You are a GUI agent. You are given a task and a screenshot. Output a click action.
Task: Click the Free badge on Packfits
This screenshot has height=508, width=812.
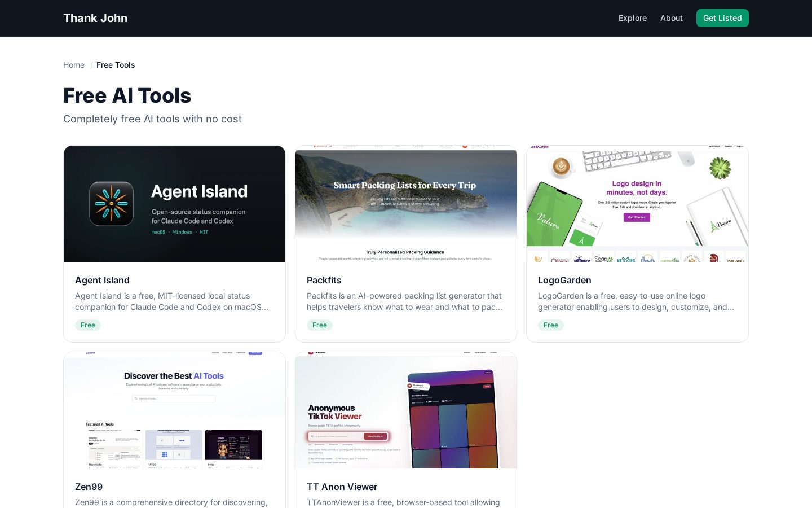point(320,325)
